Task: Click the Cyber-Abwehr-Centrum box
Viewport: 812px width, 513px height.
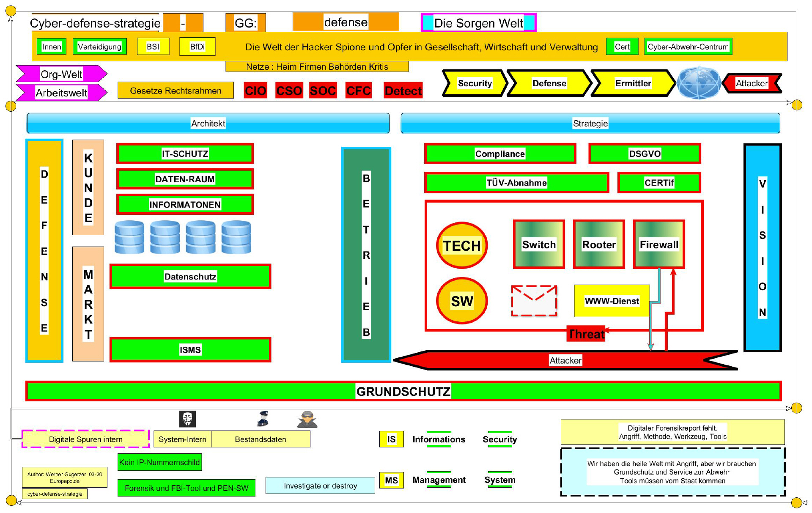Action: 688,47
